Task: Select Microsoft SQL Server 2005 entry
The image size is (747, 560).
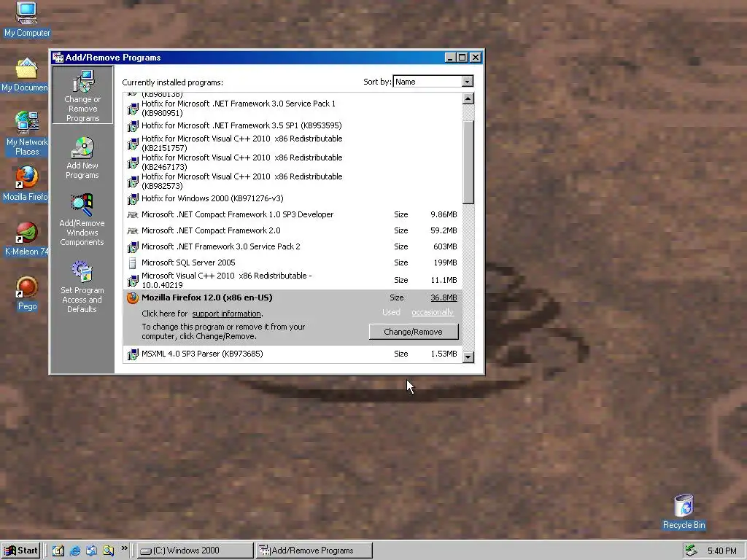Action: coord(293,262)
